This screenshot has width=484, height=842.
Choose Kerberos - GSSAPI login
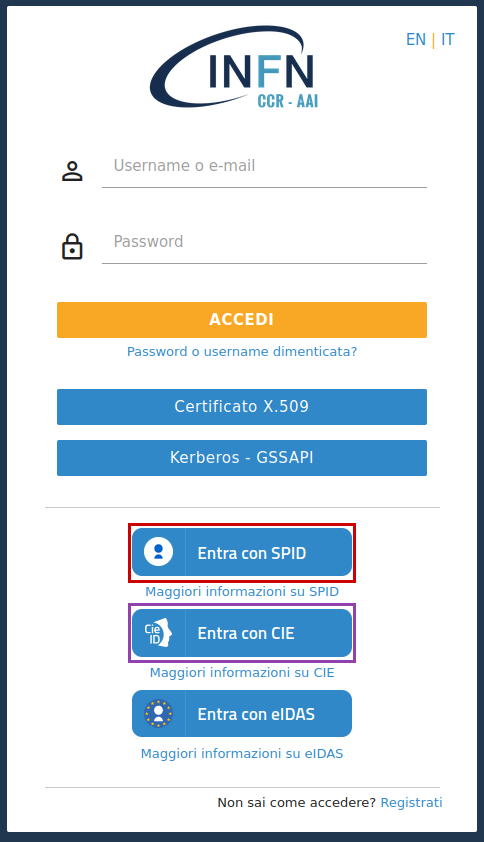(242, 458)
